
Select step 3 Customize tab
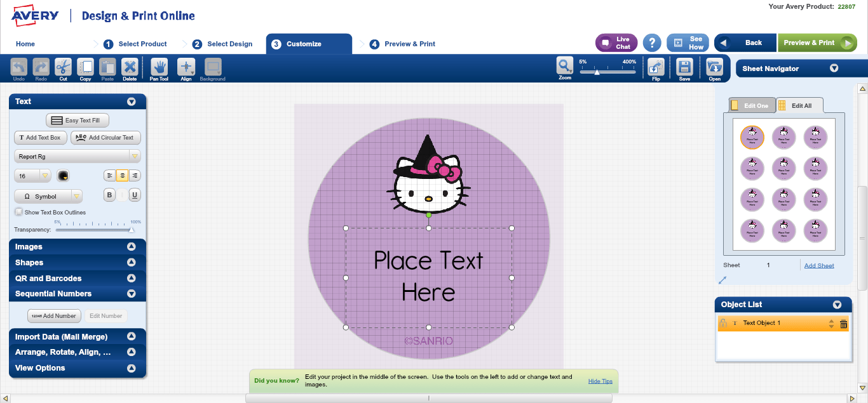click(309, 44)
